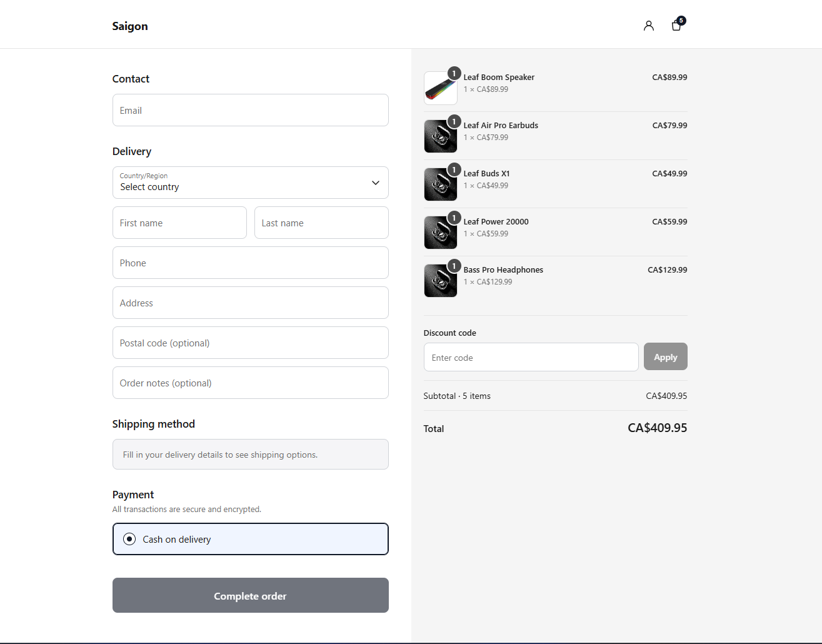Click the shipping options info message
Screen dimensions: 822x644
(250, 454)
